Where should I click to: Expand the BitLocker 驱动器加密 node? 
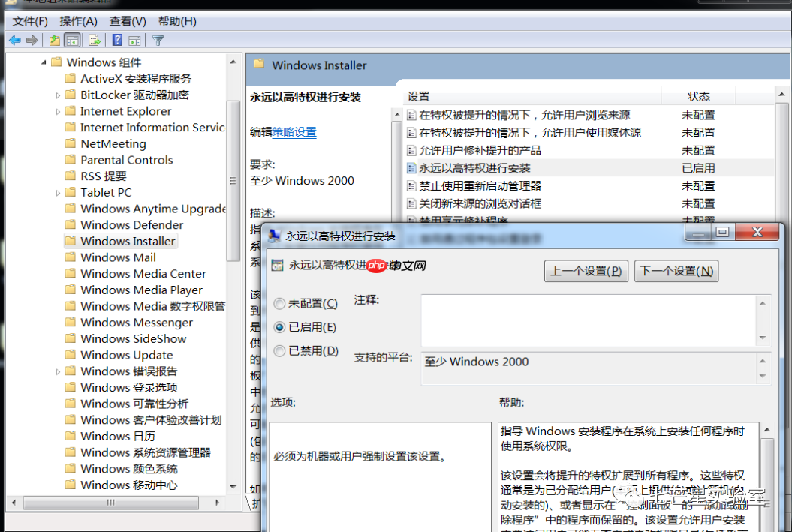click(x=59, y=95)
